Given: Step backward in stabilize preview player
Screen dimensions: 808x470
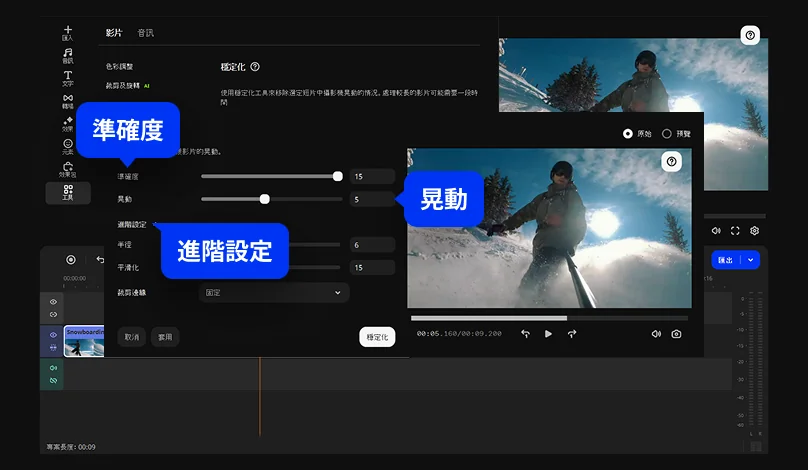Looking at the screenshot, I should pos(525,334).
